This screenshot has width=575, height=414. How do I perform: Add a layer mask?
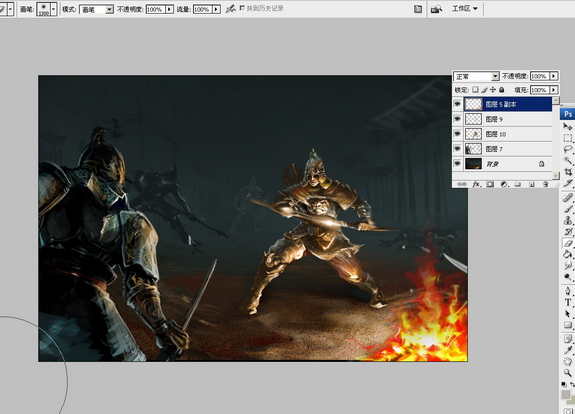490,184
